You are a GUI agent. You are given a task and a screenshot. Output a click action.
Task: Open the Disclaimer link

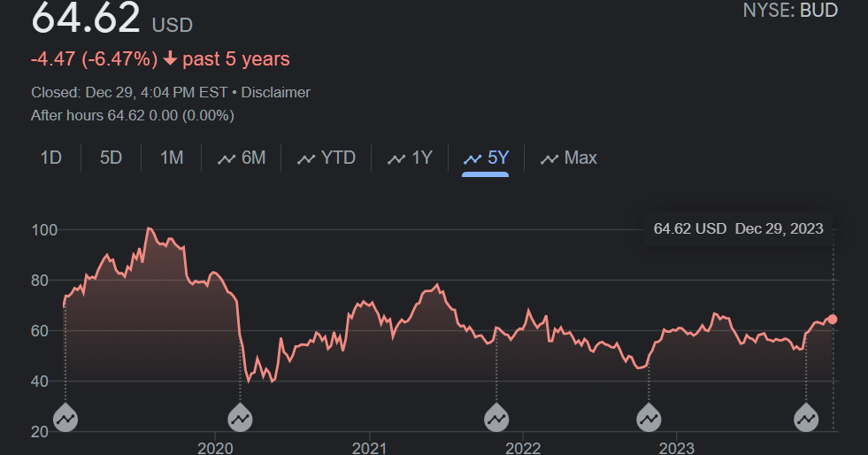pos(276,92)
